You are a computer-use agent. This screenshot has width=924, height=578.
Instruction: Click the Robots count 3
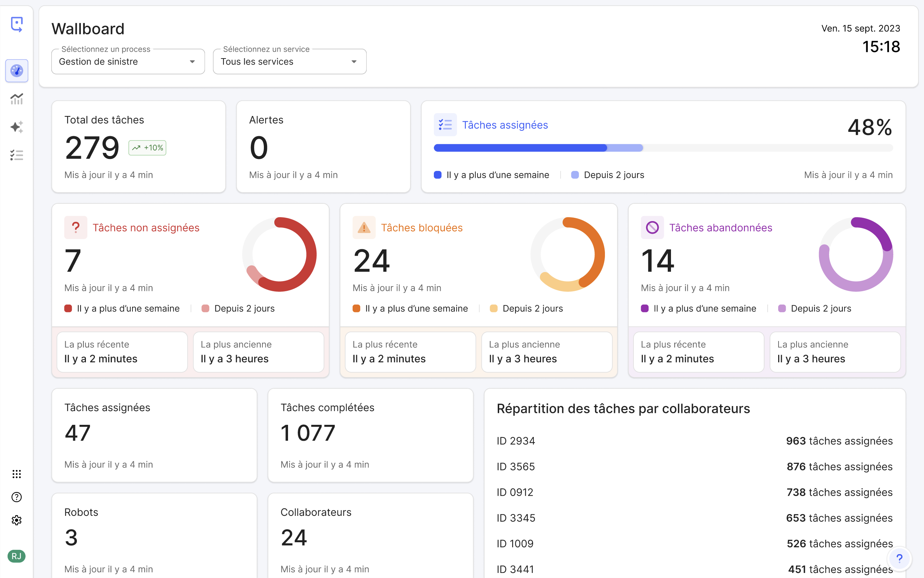tap(71, 538)
